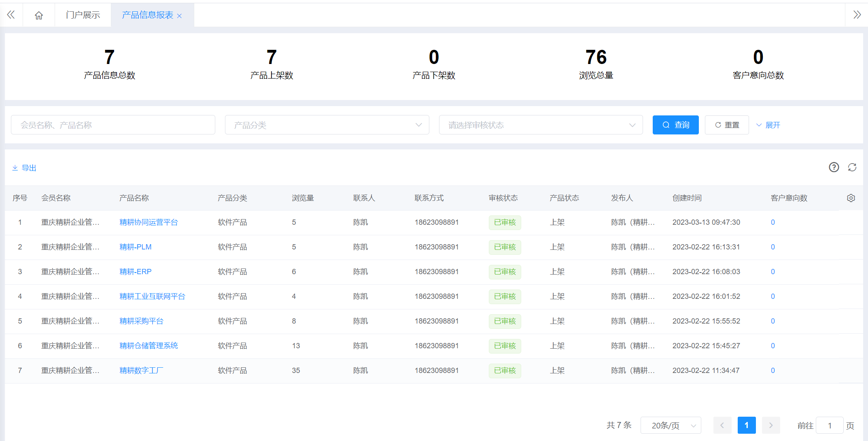Viewport: 868px width, 441px height.
Task: Open the 精耕工业互联网平台 product link
Action: click(152, 296)
